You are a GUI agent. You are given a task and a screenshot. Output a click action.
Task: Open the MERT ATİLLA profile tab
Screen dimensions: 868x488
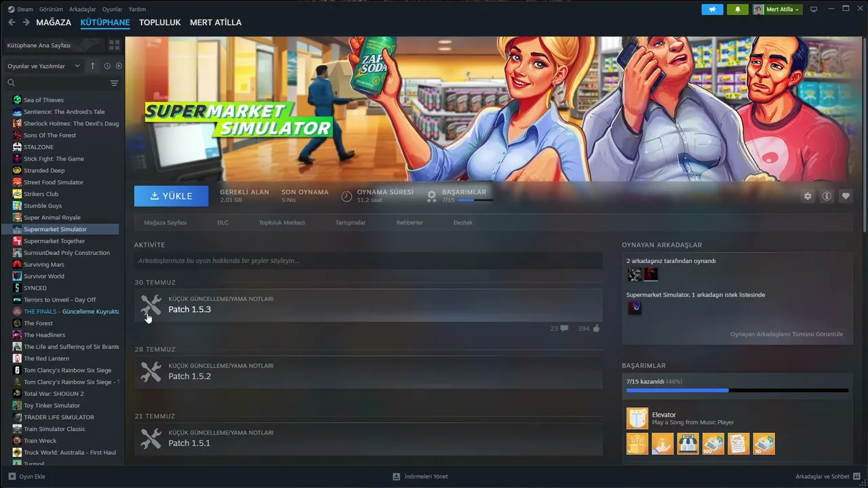216,22
